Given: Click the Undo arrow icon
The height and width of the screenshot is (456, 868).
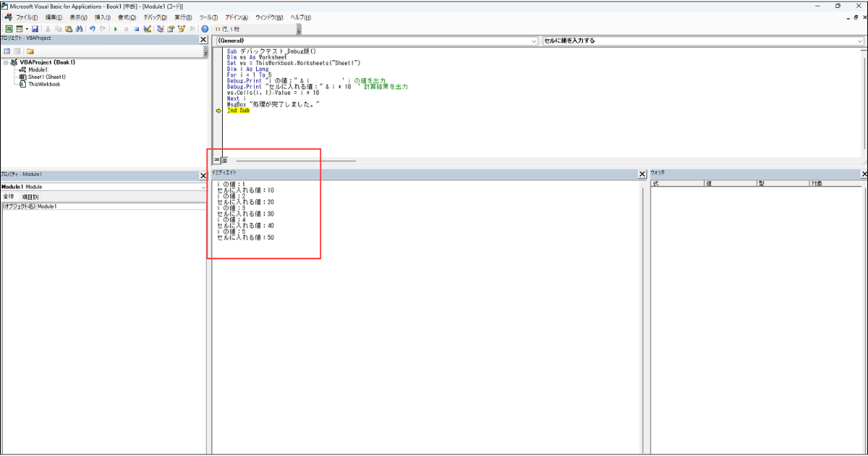Looking at the screenshot, I should [x=93, y=29].
